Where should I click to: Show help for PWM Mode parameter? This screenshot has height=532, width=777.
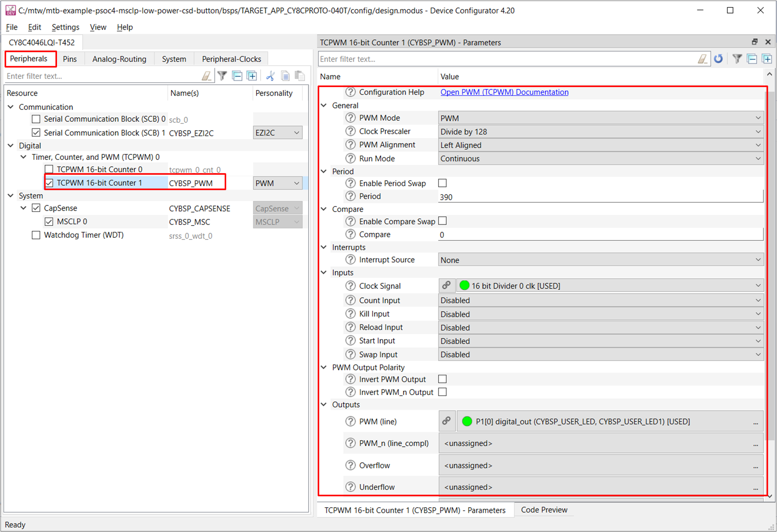click(x=350, y=118)
